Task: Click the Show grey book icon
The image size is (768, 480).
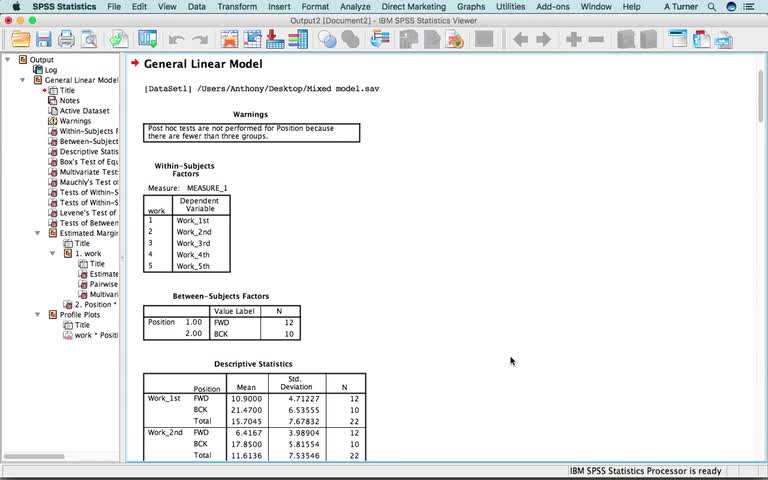Action: (x=626, y=39)
